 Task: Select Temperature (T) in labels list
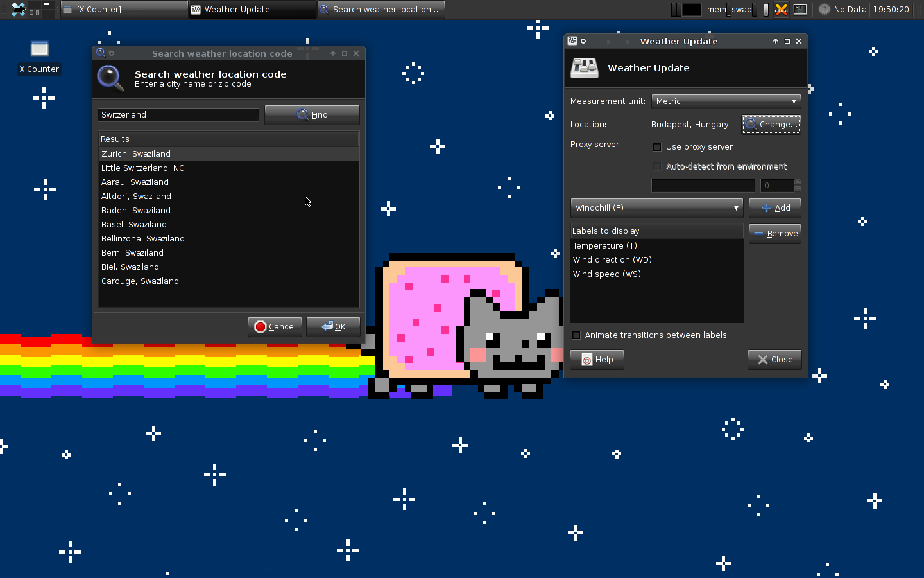tap(656, 246)
